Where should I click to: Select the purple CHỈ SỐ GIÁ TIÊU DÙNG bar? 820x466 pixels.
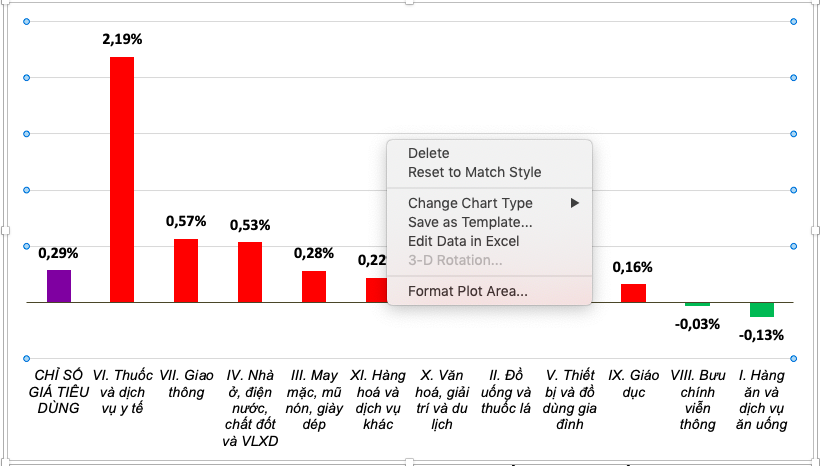point(59,285)
